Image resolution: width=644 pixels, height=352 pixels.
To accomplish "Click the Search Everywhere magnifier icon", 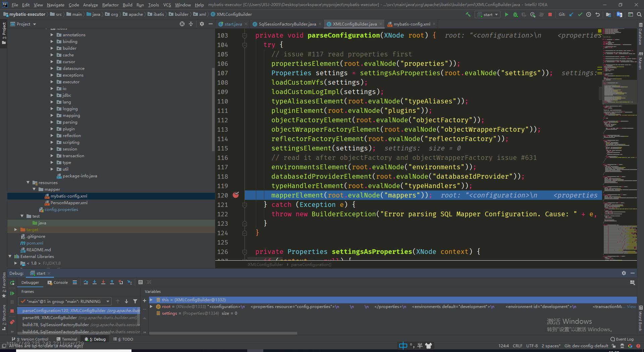I will (x=639, y=14).
